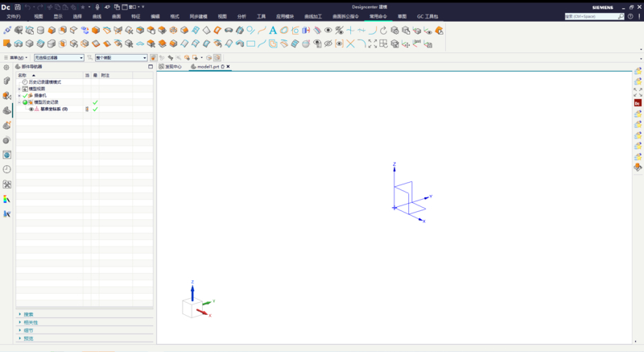Open the selection filter dropdown
The image size is (644, 352).
(x=59, y=58)
